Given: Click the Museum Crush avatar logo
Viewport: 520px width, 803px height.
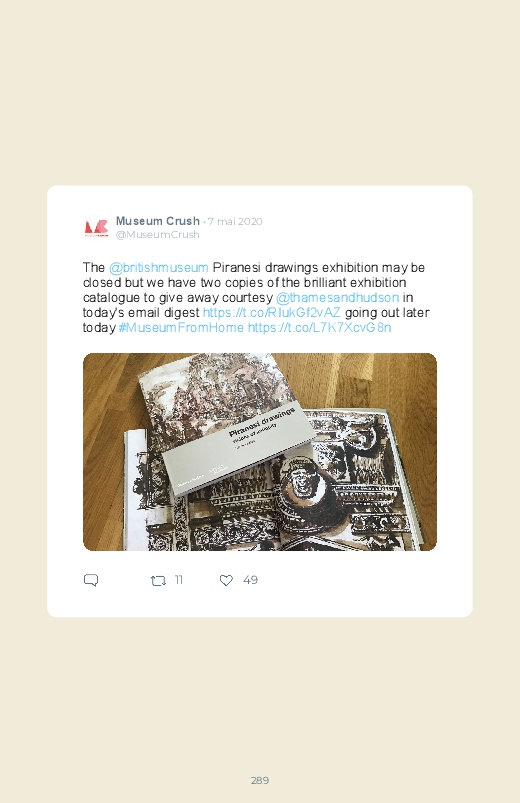Looking at the screenshot, I should [x=96, y=228].
